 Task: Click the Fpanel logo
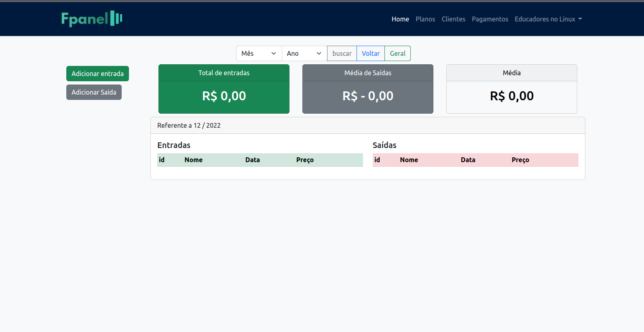92,19
